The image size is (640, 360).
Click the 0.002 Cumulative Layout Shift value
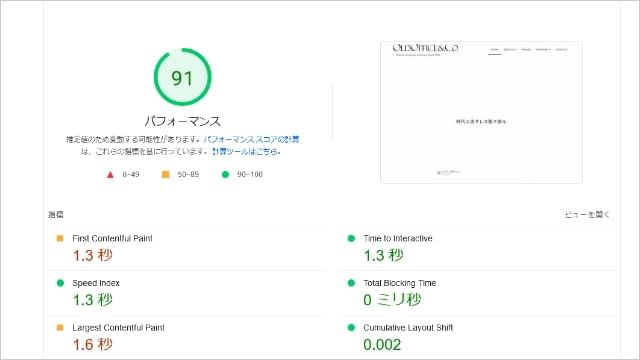coord(382,345)
